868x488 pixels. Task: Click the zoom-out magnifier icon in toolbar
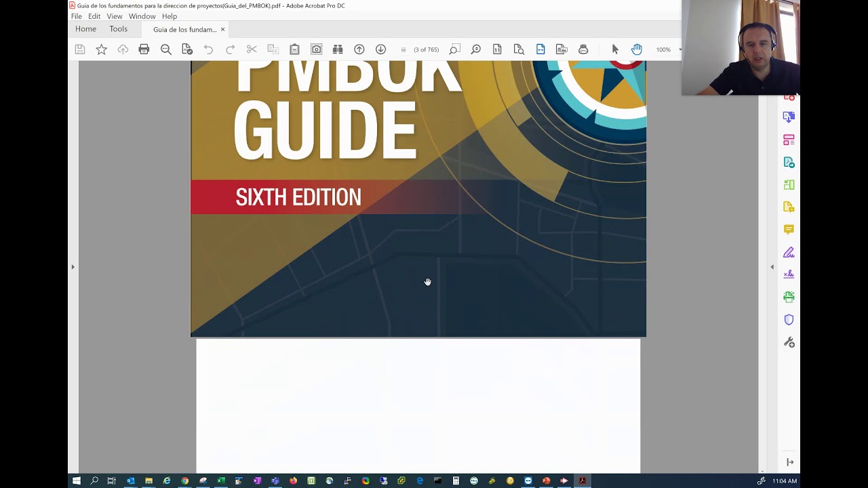[x=165, y=49]
